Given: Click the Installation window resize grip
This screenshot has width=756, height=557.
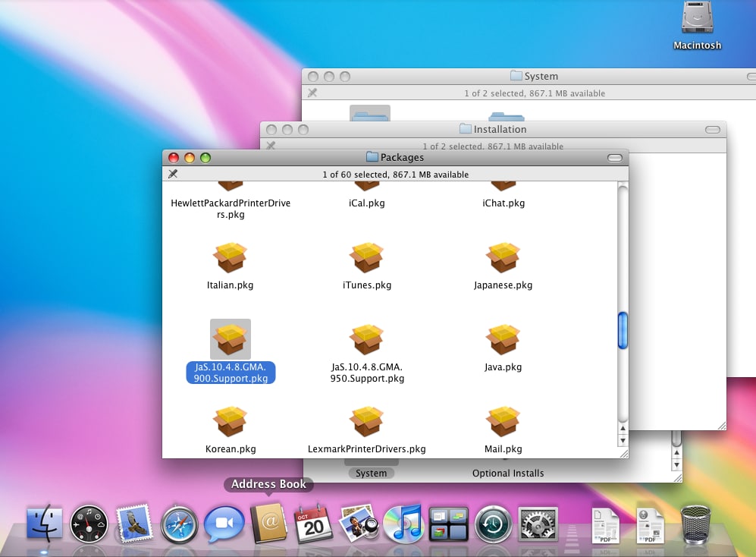Looking at the screenshot, I should [722, 425].
